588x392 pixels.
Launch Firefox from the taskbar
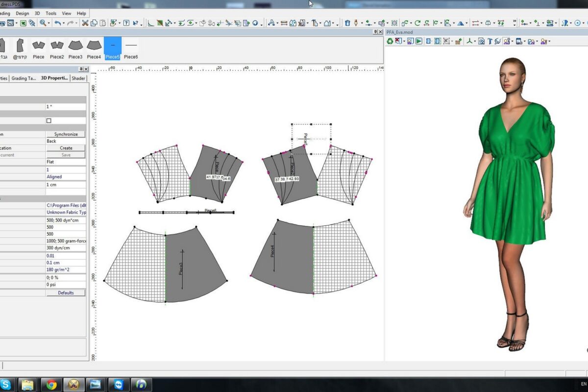tap(141, 385)
